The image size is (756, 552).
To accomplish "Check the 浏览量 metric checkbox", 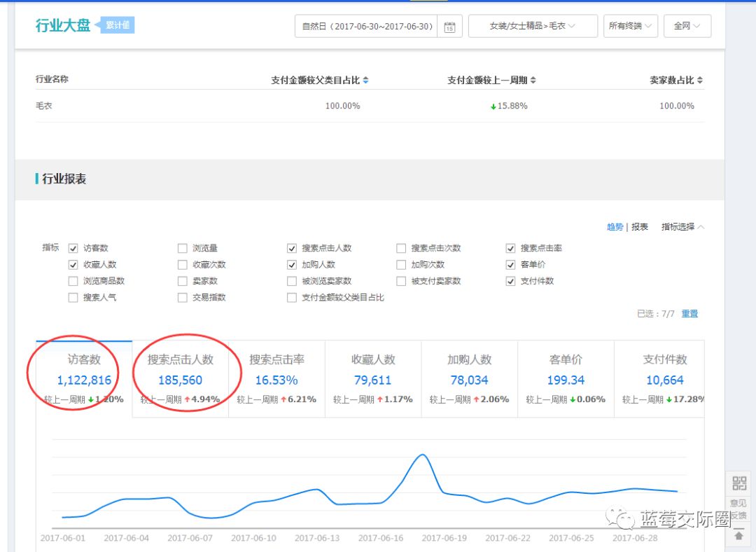I will pyautogui.click(x=182, y=247).
